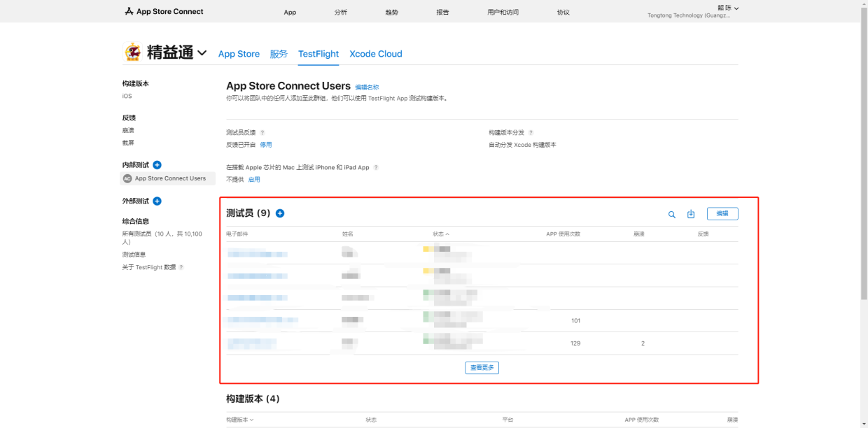Open help icon beside 关于 TestFlight 数据
Viewport: 868px width, 428px height.
pos(181,267)
